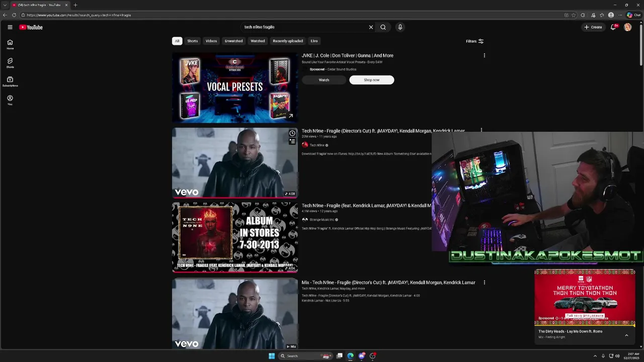Open options for the Mix result
Viewport: 644px width, 362px height.
click(484, 283)
